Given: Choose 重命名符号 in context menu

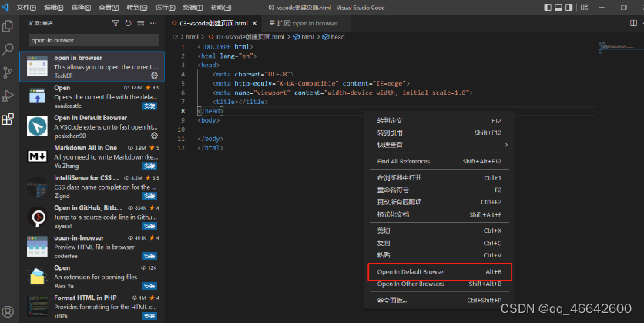Looking at the screenshot, I should click(x=439, y=190).
